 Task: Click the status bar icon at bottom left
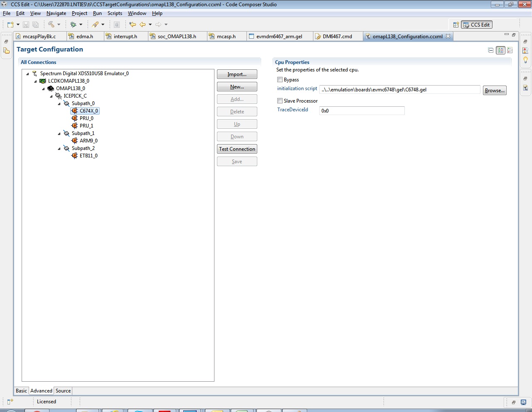10,402
